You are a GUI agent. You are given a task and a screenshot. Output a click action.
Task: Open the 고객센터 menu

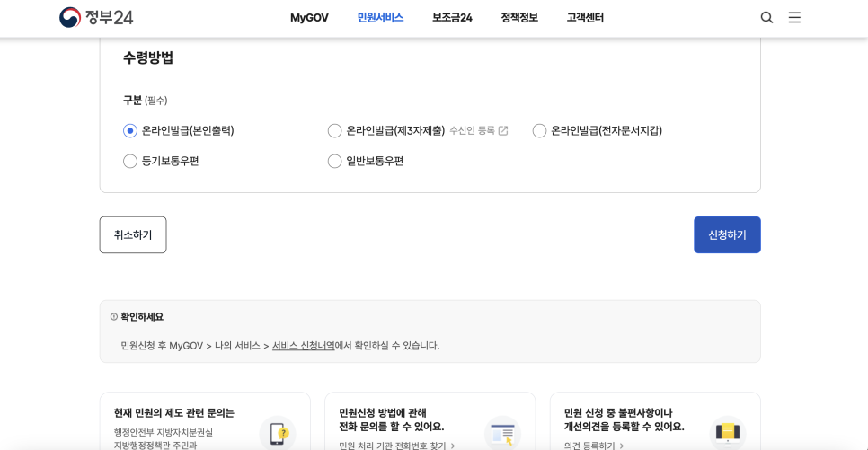point(585,18)
